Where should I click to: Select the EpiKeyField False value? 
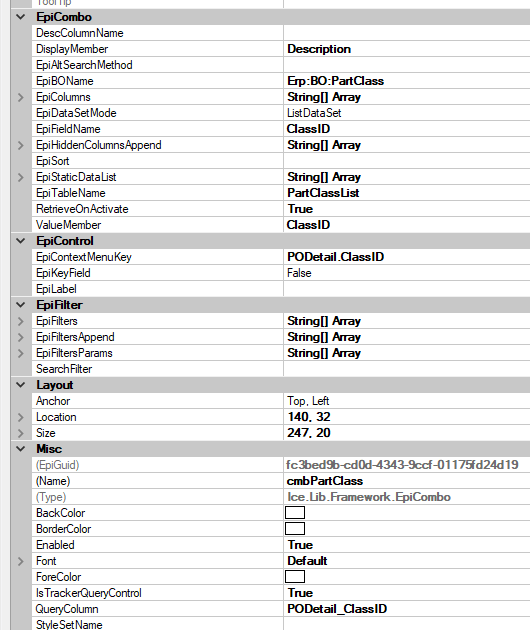click(407, 273)
